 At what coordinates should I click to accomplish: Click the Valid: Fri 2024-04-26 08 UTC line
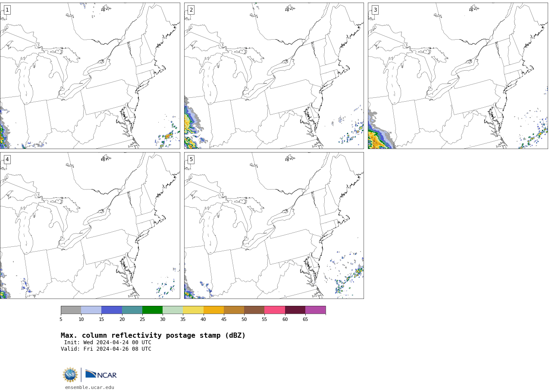pos(106,349)
